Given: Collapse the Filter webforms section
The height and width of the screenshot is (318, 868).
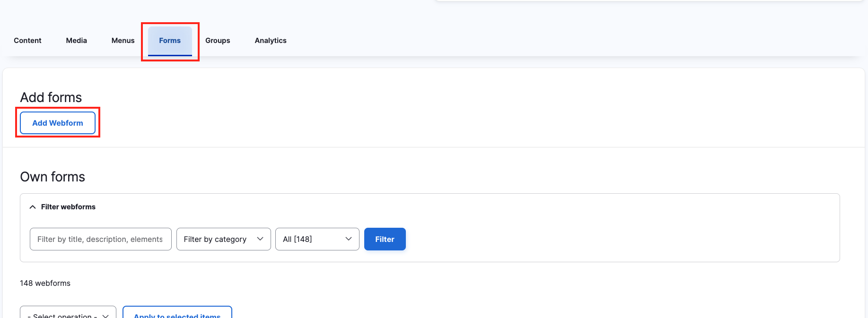Looking at the screenshot, I should pyautogui.click(x=63, y=207).
